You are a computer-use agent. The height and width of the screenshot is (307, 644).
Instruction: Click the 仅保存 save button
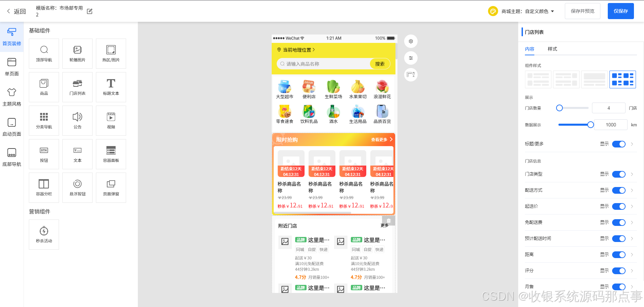pos(621,11)
